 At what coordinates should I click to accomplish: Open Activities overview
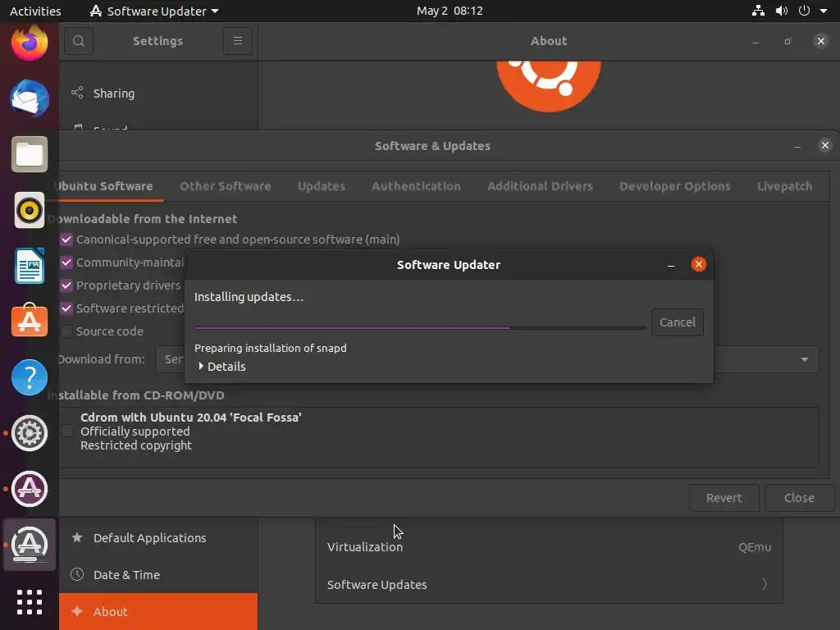click(35, 11)
